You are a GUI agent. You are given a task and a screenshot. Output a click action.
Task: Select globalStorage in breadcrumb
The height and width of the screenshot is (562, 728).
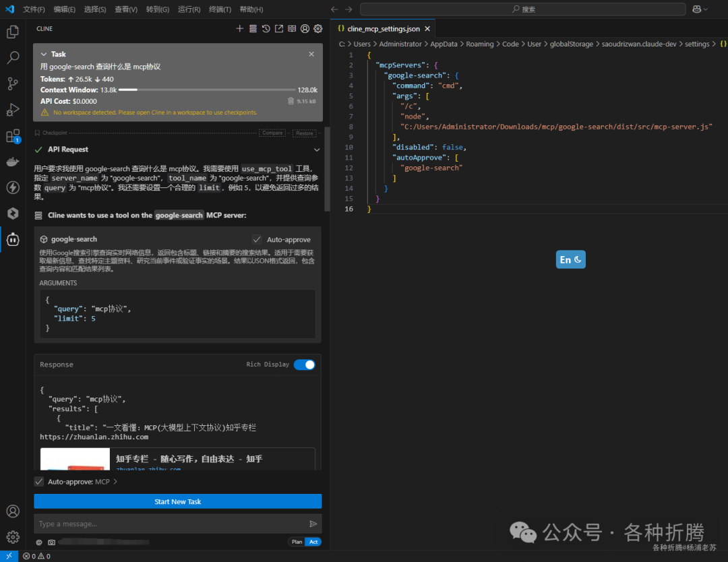point(571,44)
